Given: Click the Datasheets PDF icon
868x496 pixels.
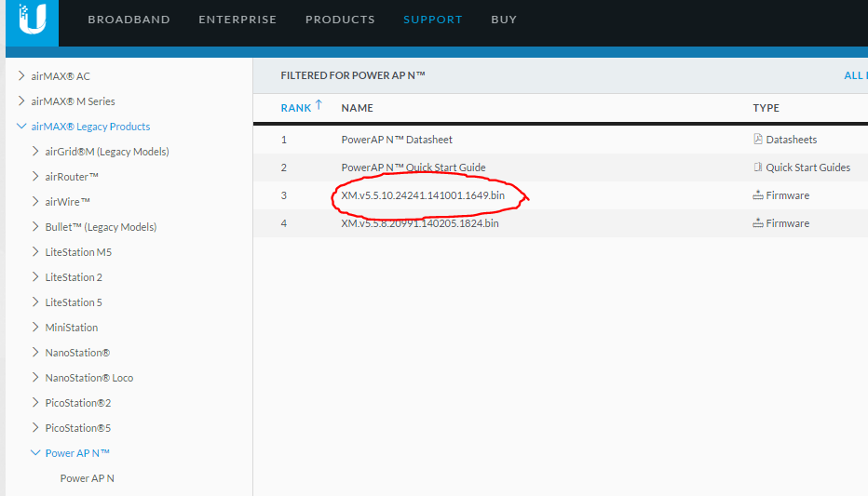Looking at the screenshot, I should click(758, 140).
